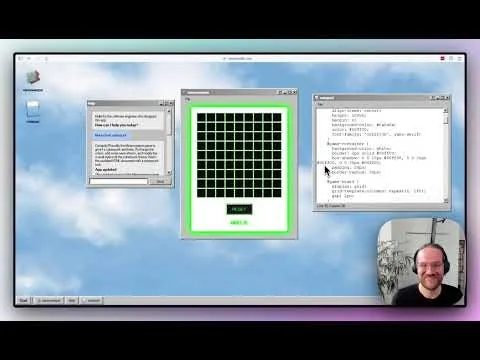
Task: Click the Notepad vertical scrollbar thumb
Action: tap(446, 119)
